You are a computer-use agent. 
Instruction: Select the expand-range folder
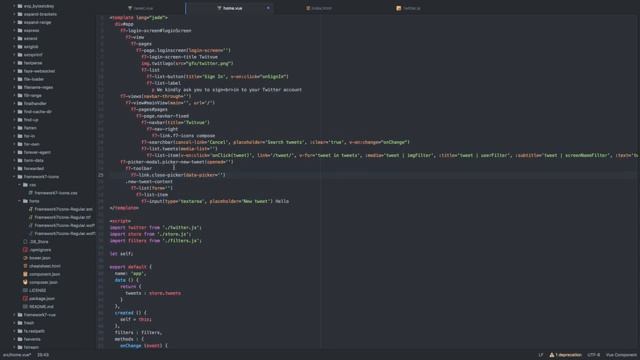[38, 22]
